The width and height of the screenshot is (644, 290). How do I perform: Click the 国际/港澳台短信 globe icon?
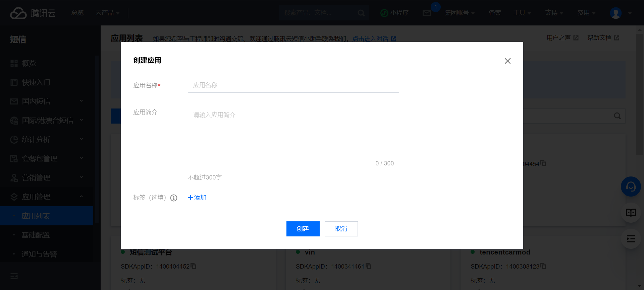point(14,121)
